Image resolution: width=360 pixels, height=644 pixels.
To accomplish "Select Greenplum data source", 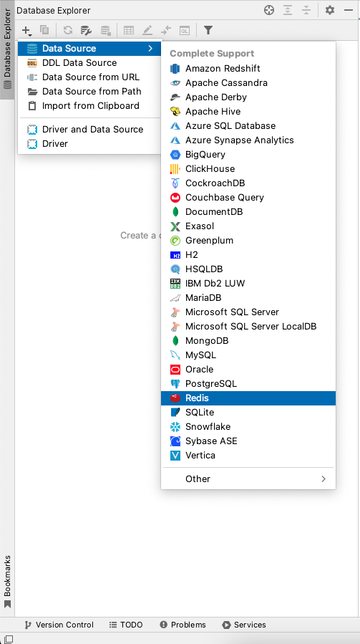I will (248, 240).
